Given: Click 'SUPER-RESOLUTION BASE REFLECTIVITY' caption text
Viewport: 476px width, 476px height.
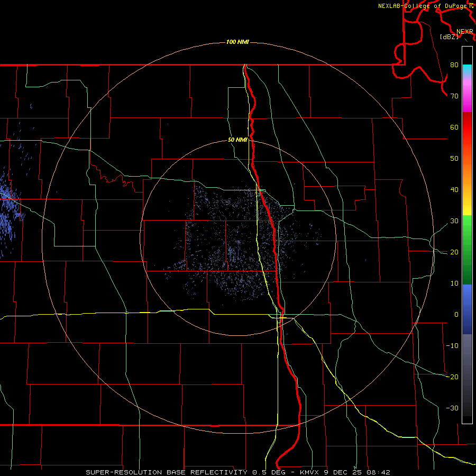Looking at the screenshot, I should click(x=167, y=472).
